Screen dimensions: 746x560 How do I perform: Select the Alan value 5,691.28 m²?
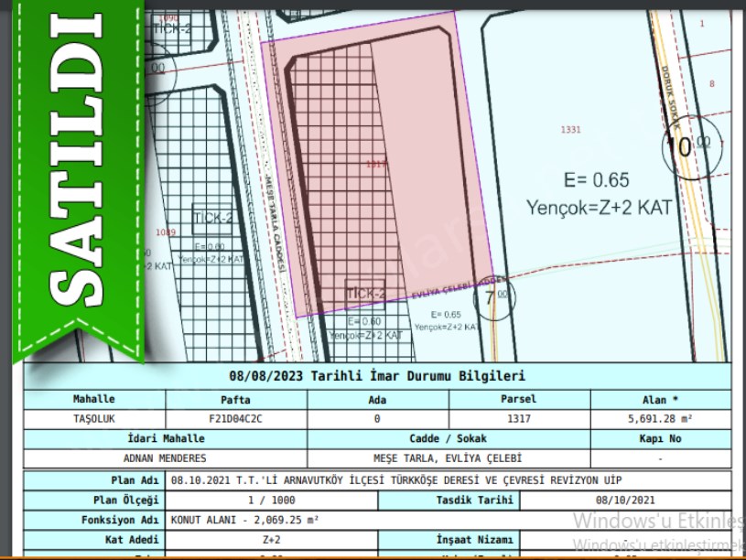[661, 419]
